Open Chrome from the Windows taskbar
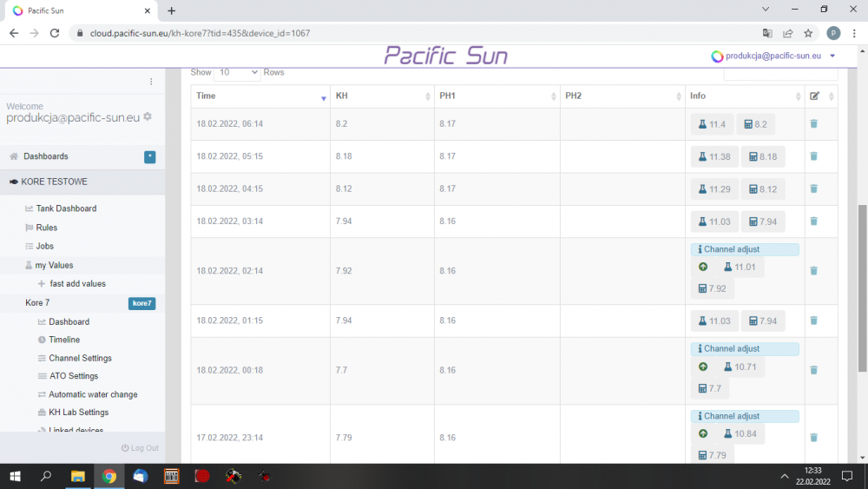The width and height of the screenshot is (868, 489). coord(109,476)
